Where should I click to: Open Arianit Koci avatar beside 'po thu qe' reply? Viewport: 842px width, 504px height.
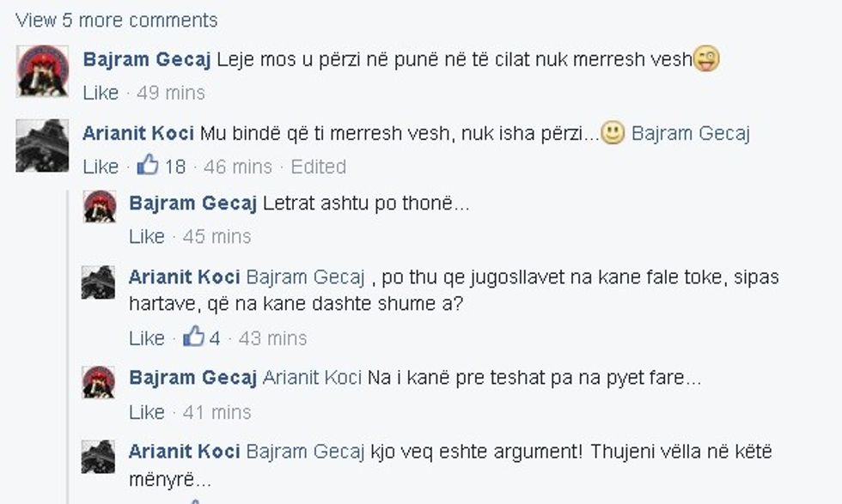[99, 282]
